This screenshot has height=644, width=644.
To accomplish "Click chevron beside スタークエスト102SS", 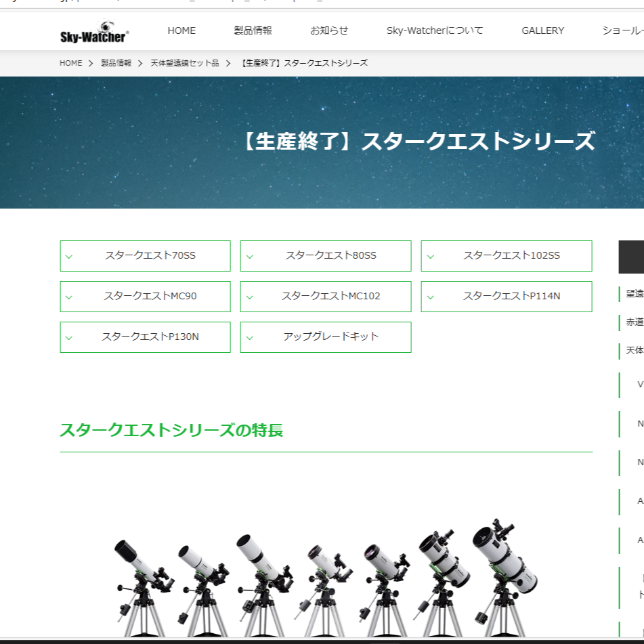I will tap(431, 257).
